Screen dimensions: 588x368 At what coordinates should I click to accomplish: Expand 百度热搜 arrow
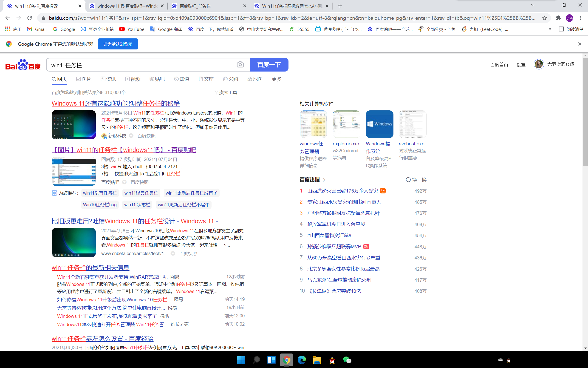(324, 180)
